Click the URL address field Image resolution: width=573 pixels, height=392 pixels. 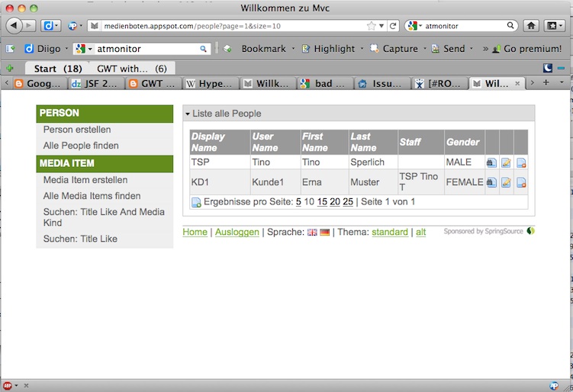229,26
